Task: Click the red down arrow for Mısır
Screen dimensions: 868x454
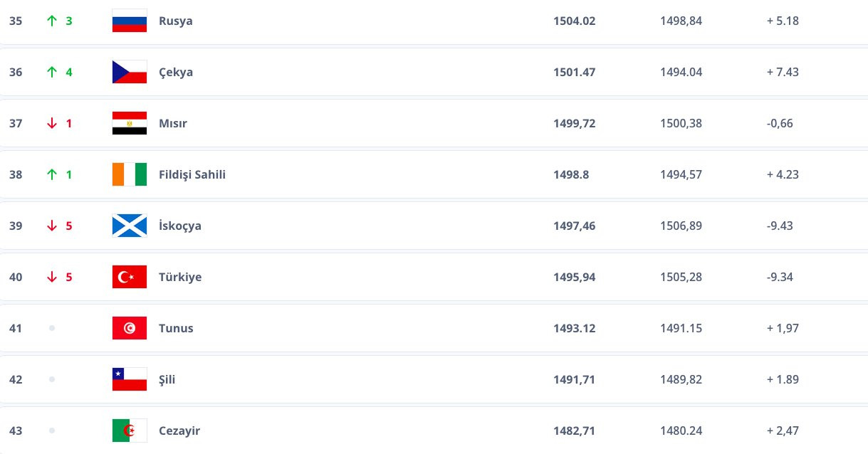Action: (51, 123)
